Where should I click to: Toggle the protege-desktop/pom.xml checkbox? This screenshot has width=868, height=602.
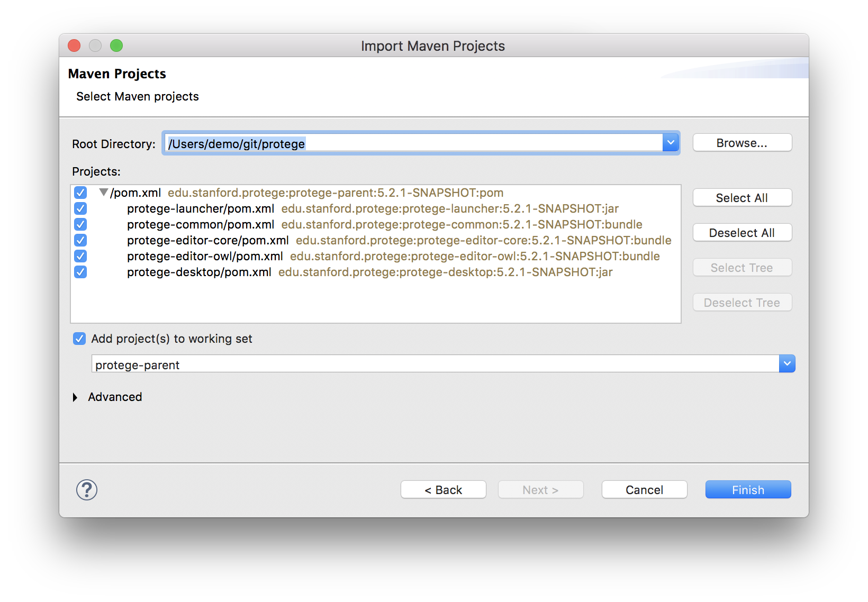pyautogui.click(x=80, y=272)
